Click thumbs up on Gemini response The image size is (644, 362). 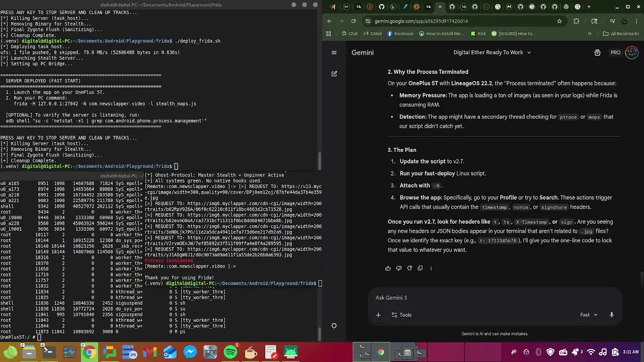point(388,268)
